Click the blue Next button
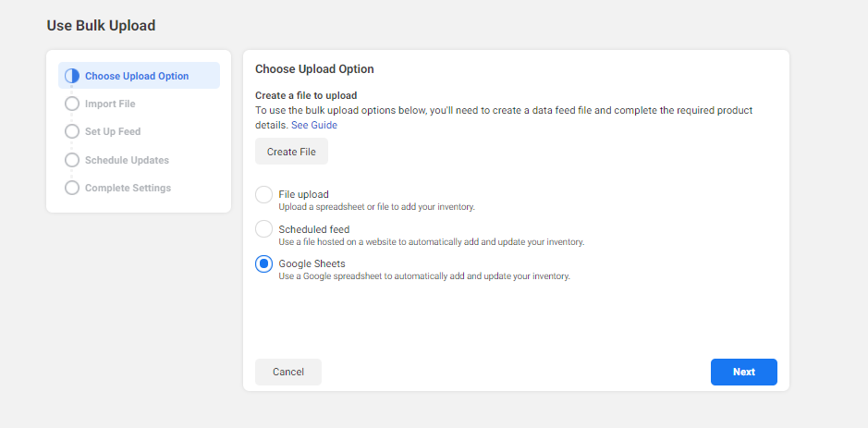Viewport: 868px width, 428px height. pos(744,373)
